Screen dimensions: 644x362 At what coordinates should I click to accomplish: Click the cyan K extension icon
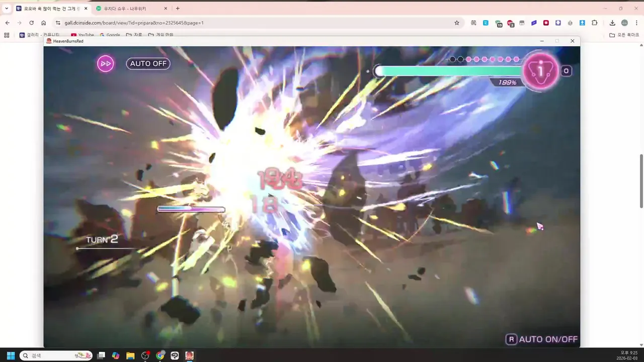point(486,23)
